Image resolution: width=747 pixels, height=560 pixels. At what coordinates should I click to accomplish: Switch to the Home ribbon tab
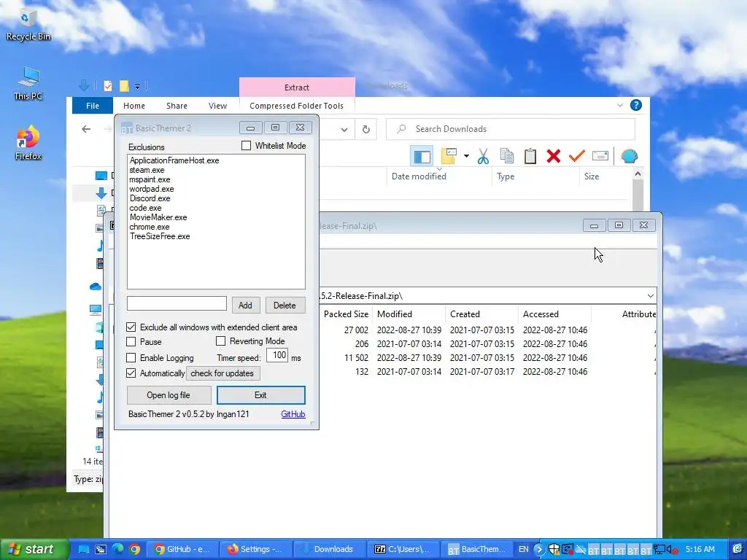(x=134, y=106)
